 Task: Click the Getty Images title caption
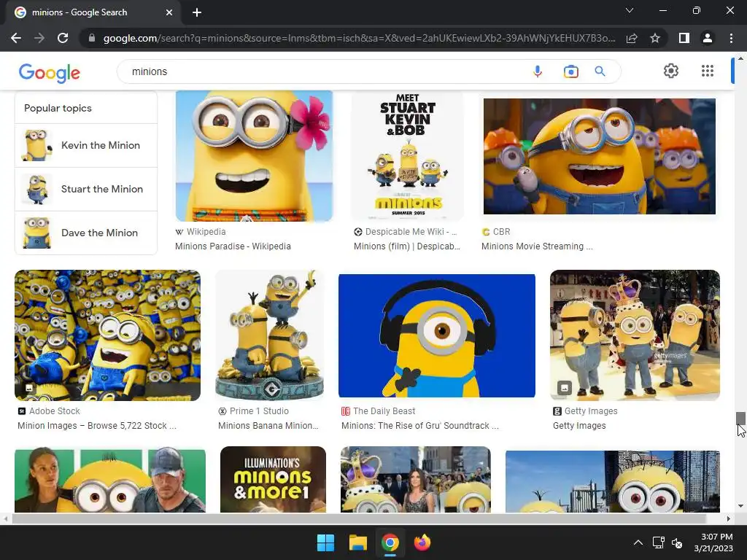coord(579,426)
